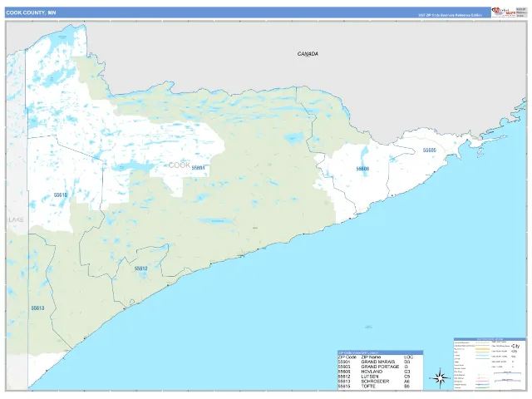The image size is (532, 399).
Task: Click SCHROEDER in ZIP table
Action: [375, 382]
